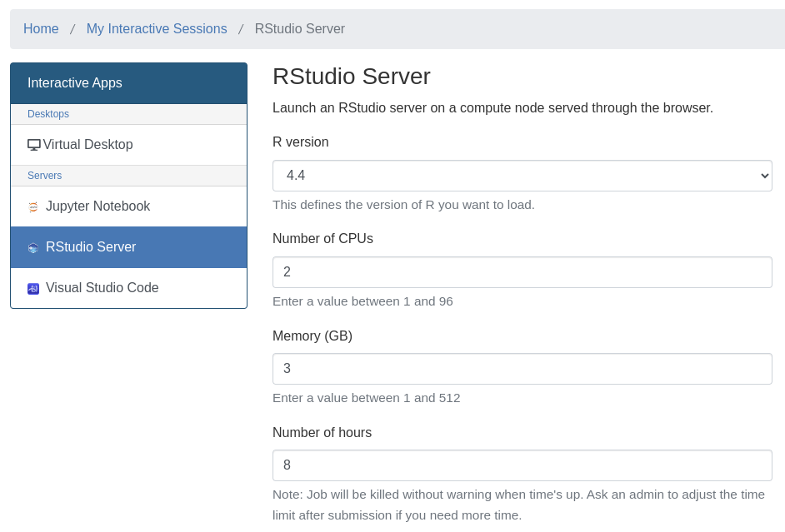The image size is (785, 532).
Task: Go to Home in breadcrumb
Action: click(41, 29)
